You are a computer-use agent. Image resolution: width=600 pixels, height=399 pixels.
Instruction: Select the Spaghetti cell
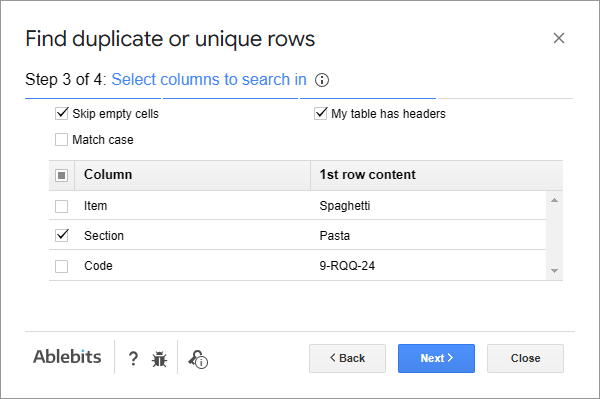[x=345, y=206]
